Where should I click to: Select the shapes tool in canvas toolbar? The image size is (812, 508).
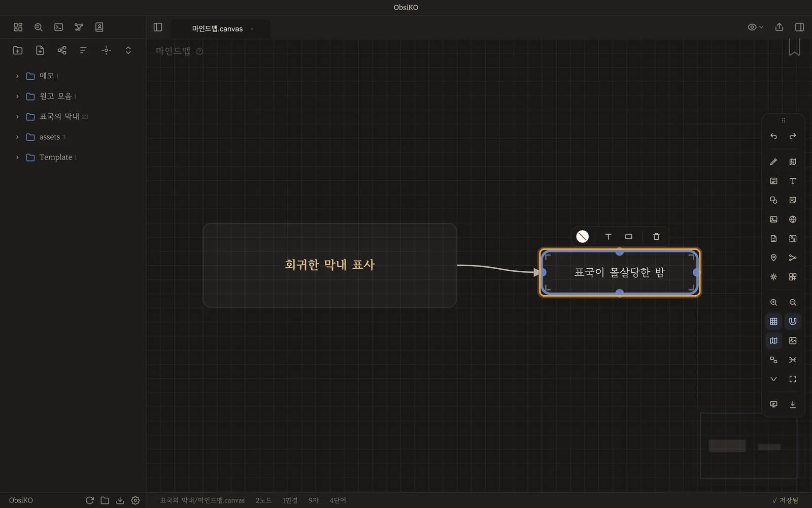[x=773, y=200]
